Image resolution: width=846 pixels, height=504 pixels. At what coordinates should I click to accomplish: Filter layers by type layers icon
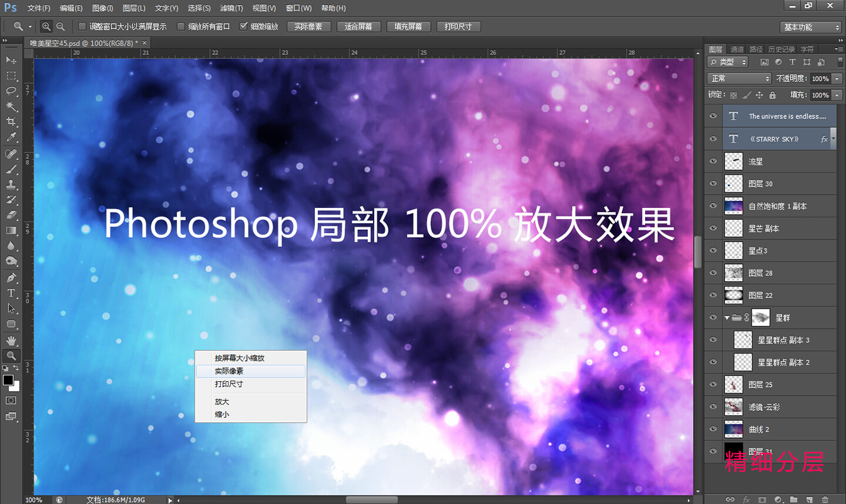point(792,62)
